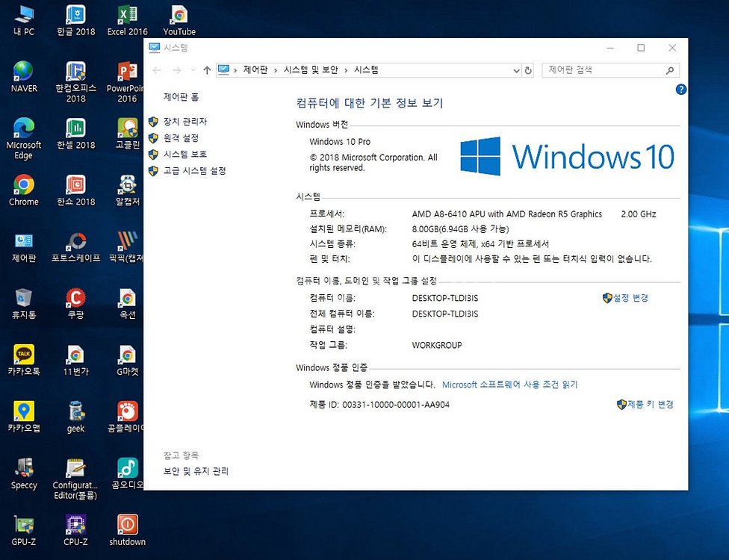Open the shutdown desktop shortcut
Viewport: 729px width, 560px height.
(128, 530)
